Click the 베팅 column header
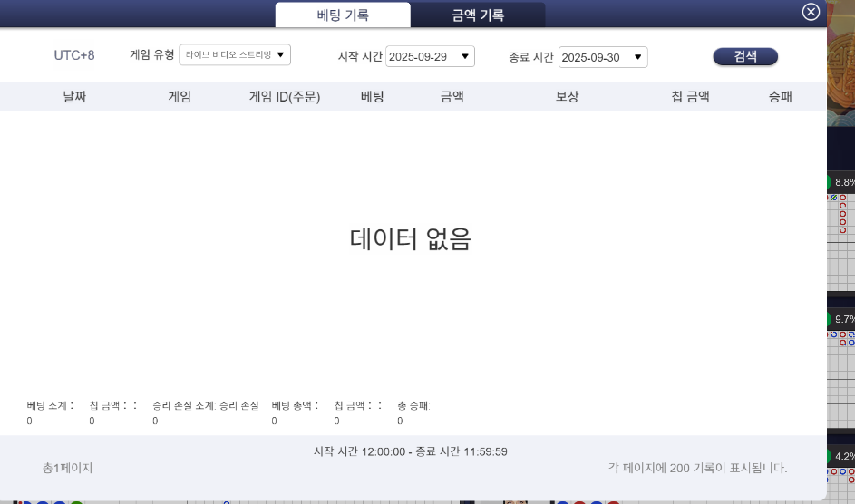Image resolution: width=855 pixels, height=504 pixels. tap(372, 97)
